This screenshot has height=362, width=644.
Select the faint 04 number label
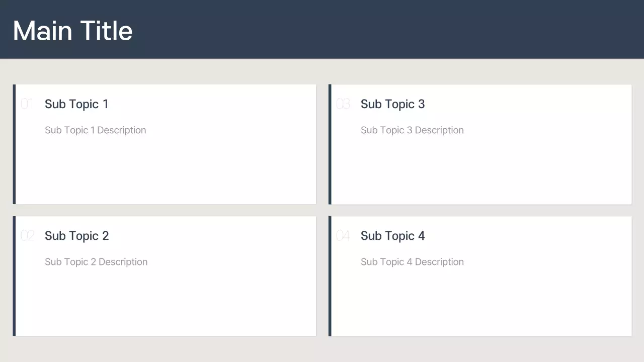point(343,236)
